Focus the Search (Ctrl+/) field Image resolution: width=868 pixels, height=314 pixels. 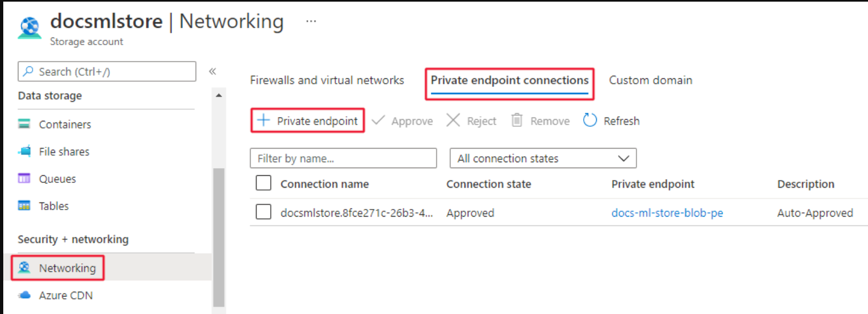[x=107, y=71]
